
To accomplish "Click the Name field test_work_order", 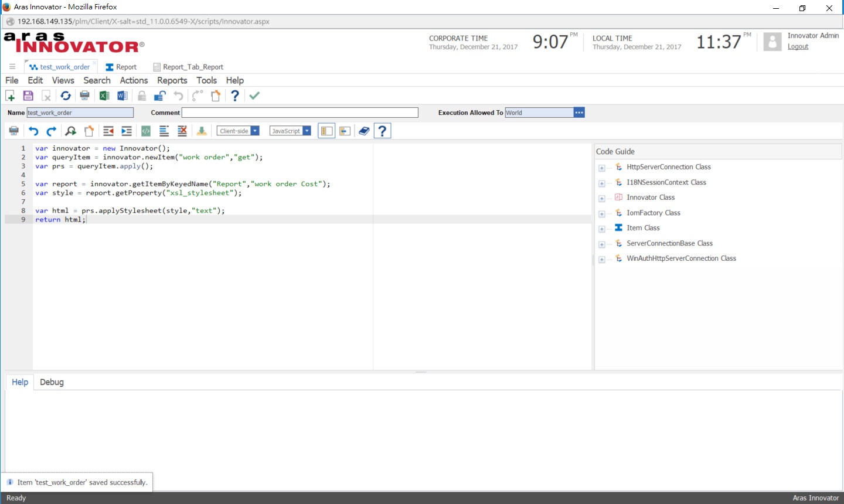I will [x=80, y=113].
